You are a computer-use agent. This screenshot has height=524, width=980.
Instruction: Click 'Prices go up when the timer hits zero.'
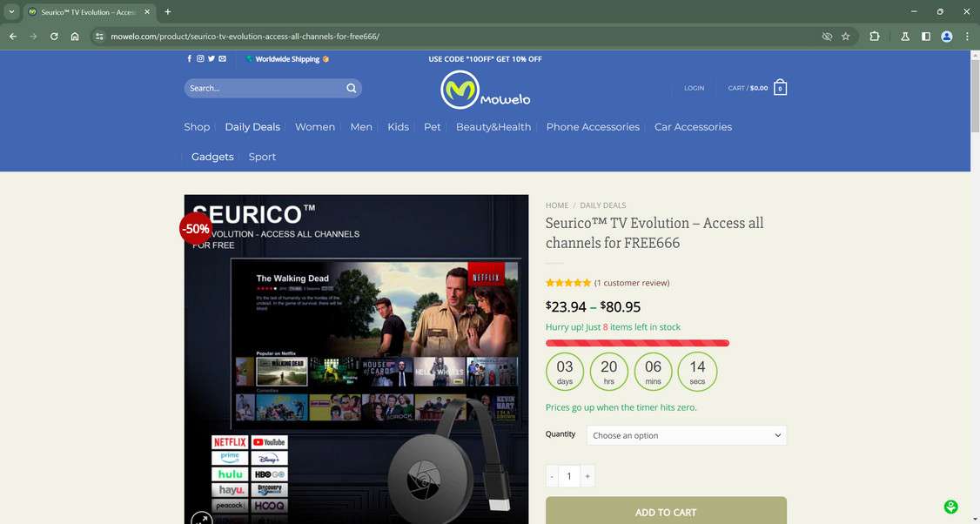tap(621, 407)
